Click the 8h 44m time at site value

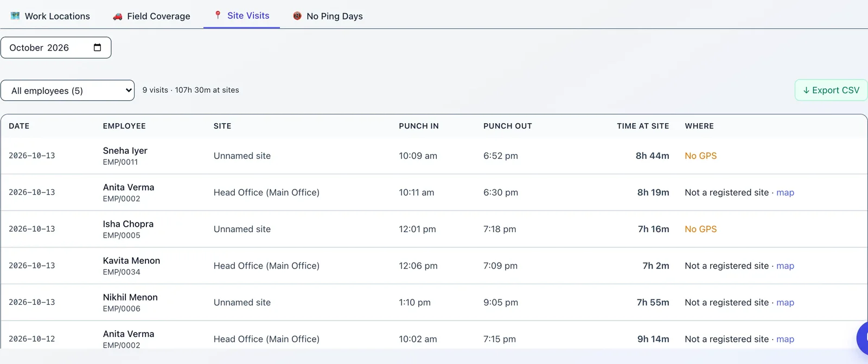click(x=652, y=156)
